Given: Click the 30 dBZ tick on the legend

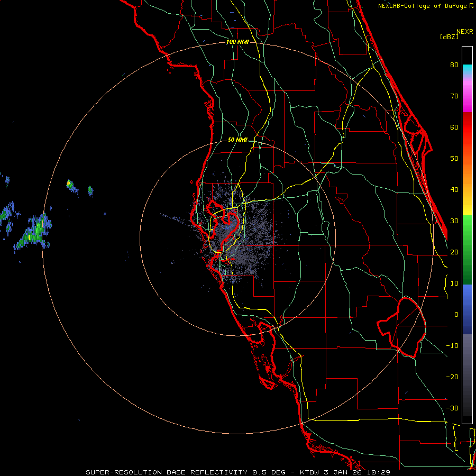Looking at the screenshot, I should click(454, 221).
